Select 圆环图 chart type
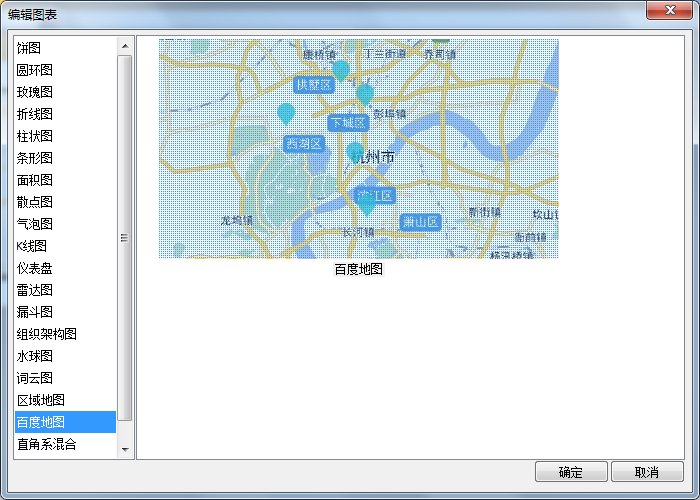Image resolution: width=700 pixels, height=500 pixels. click(35, 70)
